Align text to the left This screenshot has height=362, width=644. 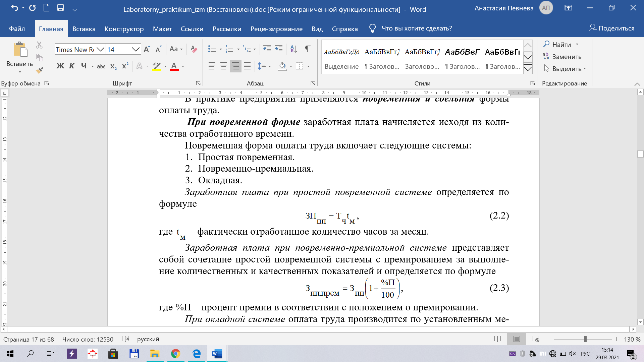pyautogui.click(x=212, y=66)
